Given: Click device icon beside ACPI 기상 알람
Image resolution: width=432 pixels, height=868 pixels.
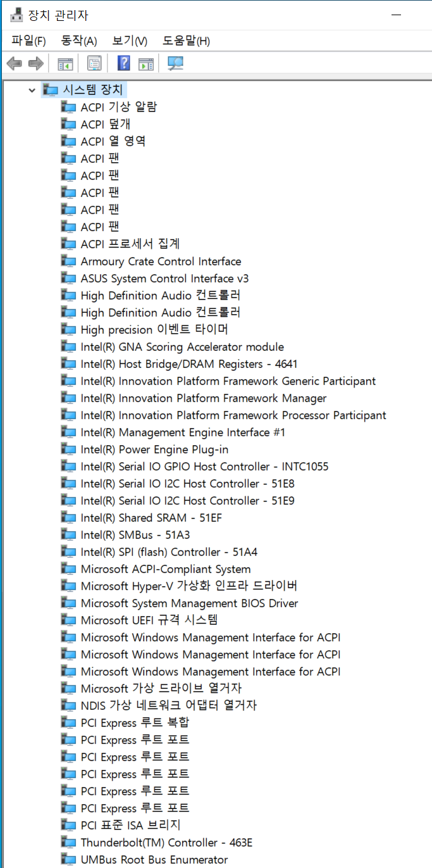Looking at the screenshot, I should pos(68,107).
